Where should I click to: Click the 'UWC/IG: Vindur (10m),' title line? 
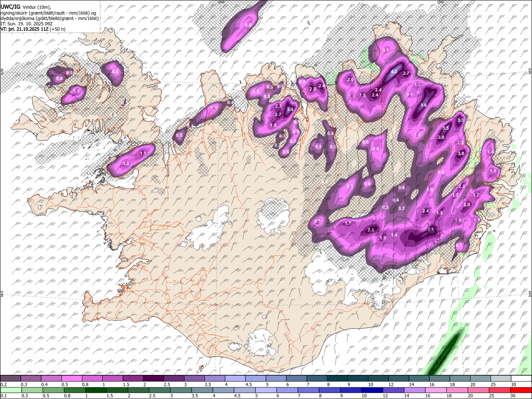(x=26, y=7)
